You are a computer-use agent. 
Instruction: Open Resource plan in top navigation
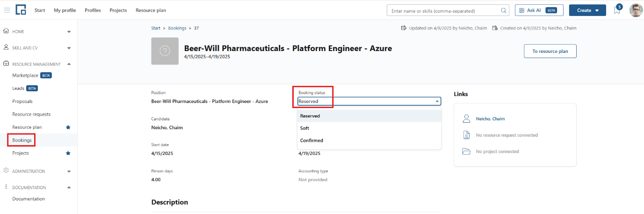(151, 10)
